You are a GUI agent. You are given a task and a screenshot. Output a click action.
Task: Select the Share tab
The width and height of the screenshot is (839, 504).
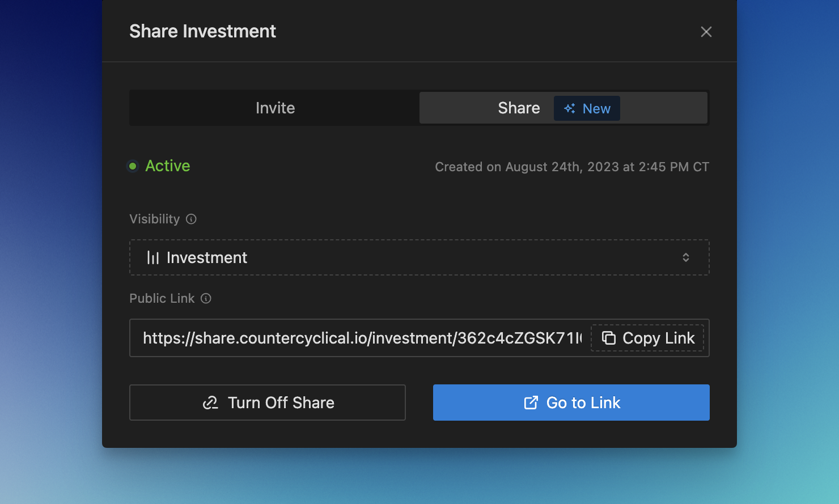point(518,108)
